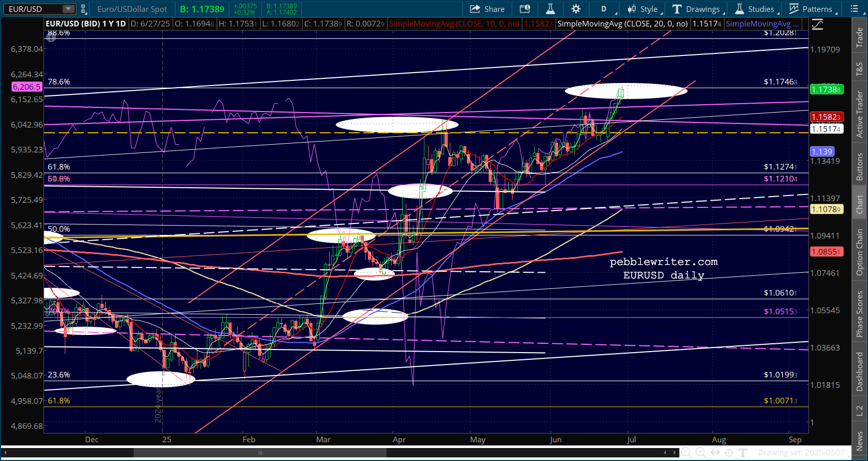
Task: Click the zoom in magnifier icon
Action: pyautogui.click(x=700, y=453)
